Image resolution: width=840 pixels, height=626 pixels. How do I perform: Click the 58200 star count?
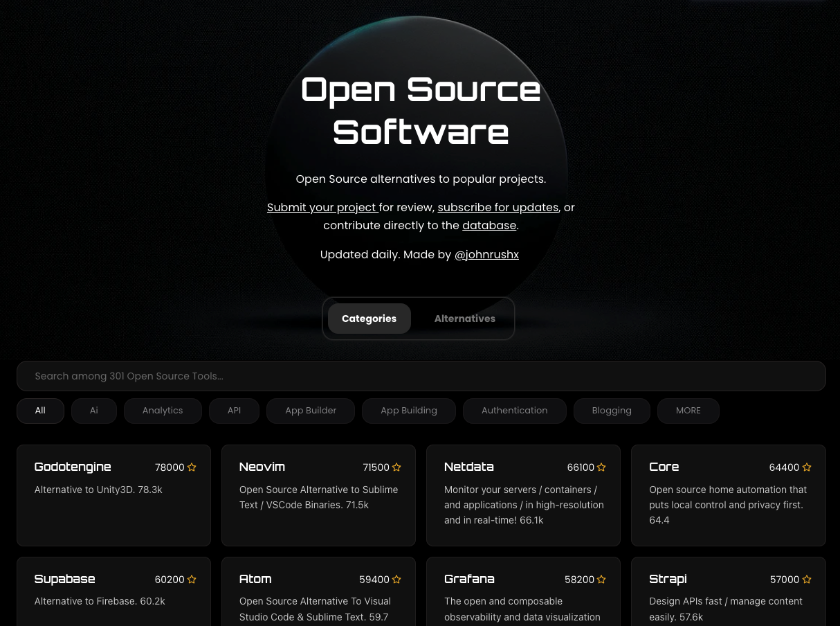pyautogui.click(x=580, y=580)
